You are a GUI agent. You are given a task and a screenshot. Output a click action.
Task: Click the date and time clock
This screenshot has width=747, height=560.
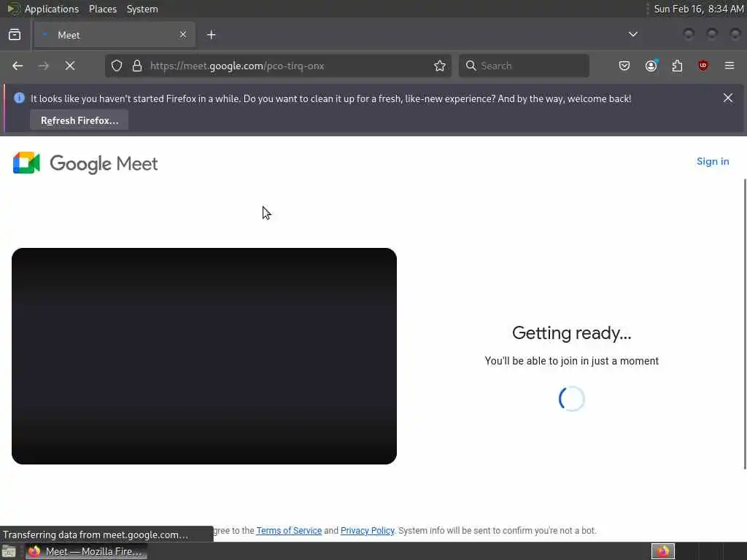click(698, 9)
